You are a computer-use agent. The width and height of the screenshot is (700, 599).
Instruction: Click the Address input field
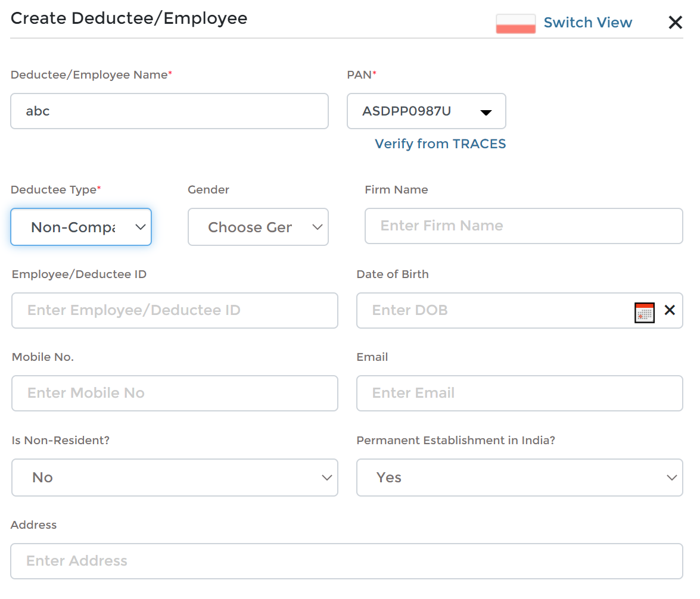pyautogui.click(x=347, y=561)
